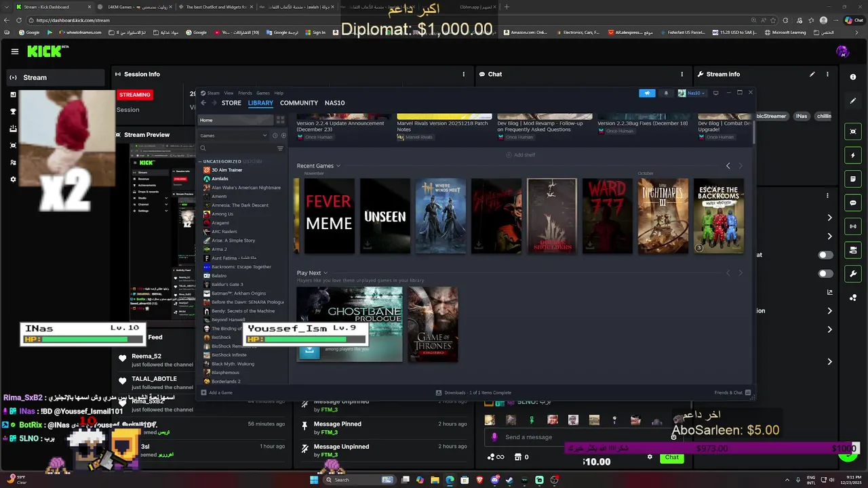Open the broadcast signal icon in Kick sidebar
Image resolution: width=868 pixels, height=488 pixels.
click(853, 226)
